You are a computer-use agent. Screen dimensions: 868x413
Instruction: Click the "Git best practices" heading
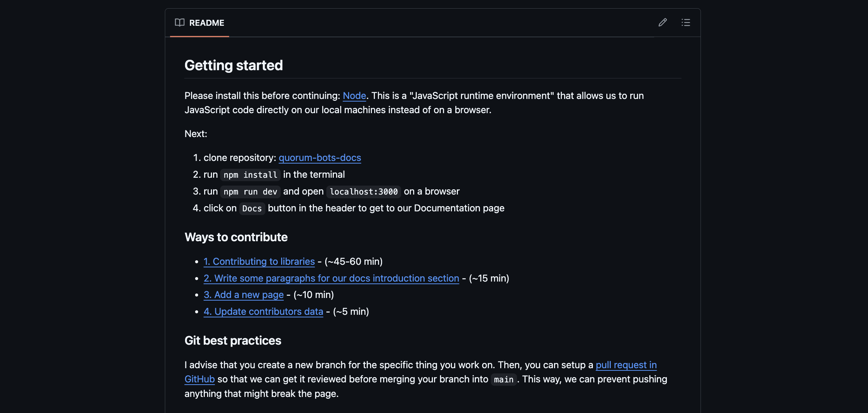233,341
